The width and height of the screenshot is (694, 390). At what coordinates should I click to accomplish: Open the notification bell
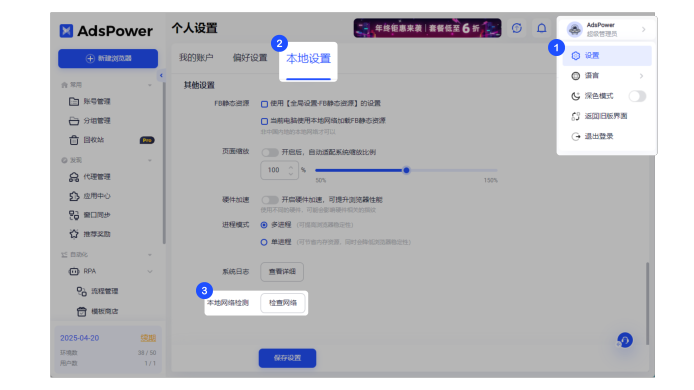pyautogui.click(x=541, y=28)
